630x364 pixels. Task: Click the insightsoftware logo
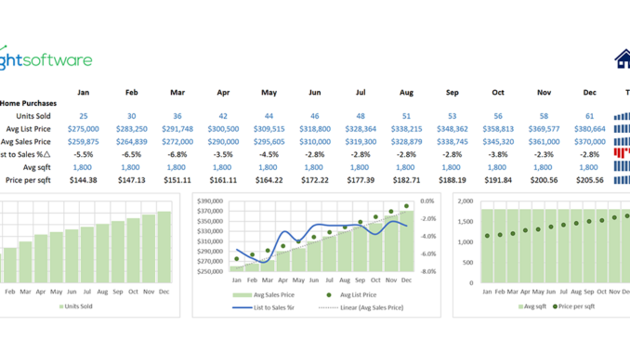(46, 59)
